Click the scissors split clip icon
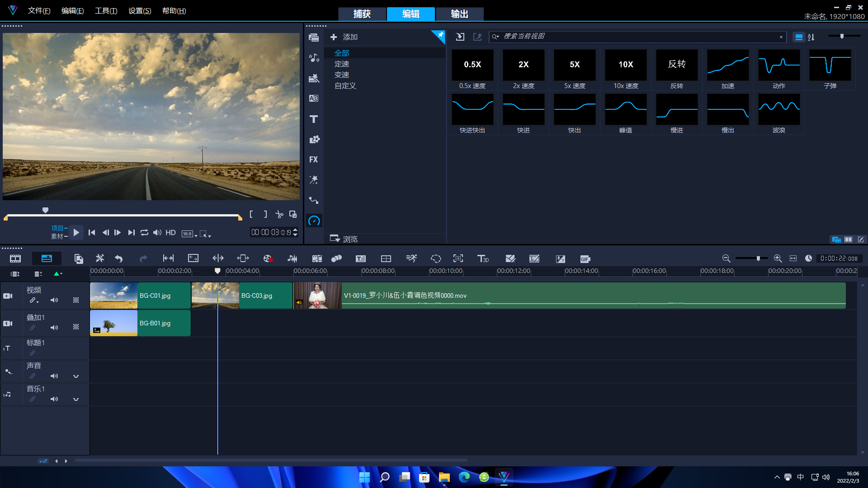The width and height of the screenshot is (868, 488). [x=279, y=215]
